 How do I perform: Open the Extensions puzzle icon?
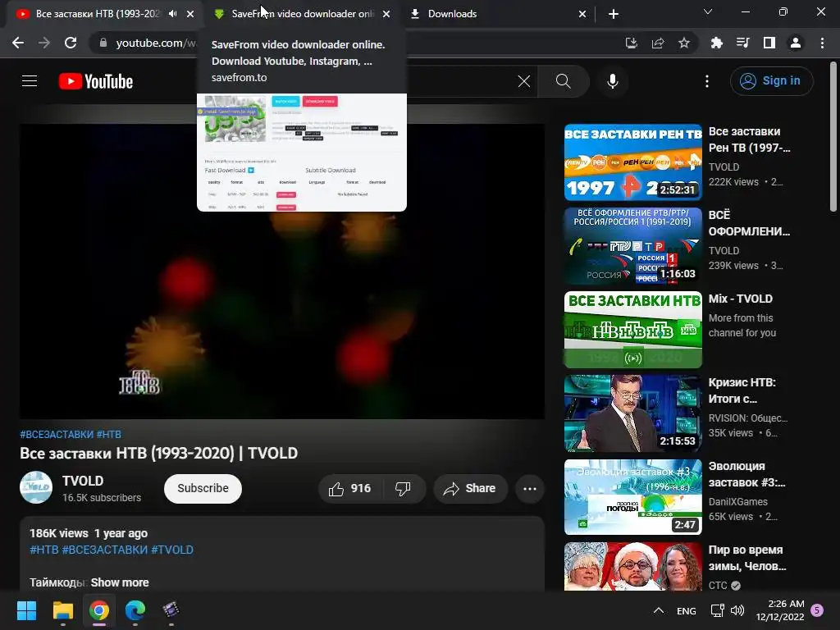717,43
